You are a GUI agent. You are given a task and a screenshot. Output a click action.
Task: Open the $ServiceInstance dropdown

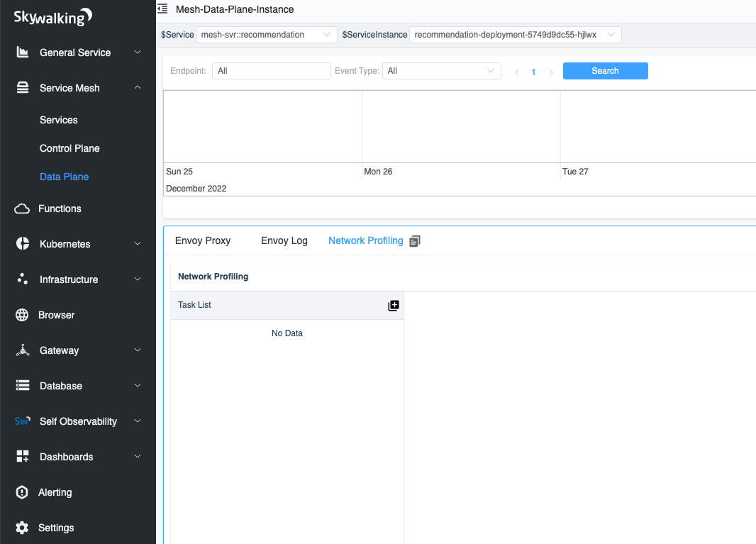click(515, 35)
